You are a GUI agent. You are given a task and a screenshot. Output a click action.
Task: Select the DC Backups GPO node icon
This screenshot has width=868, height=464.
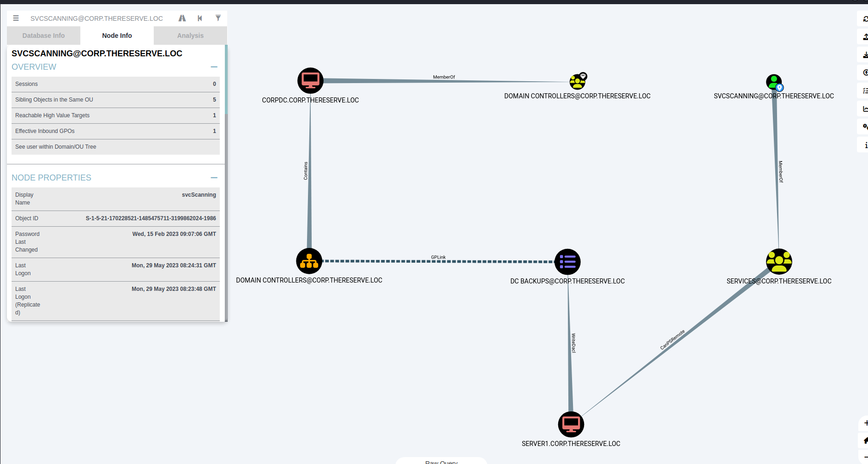(567, 262)
